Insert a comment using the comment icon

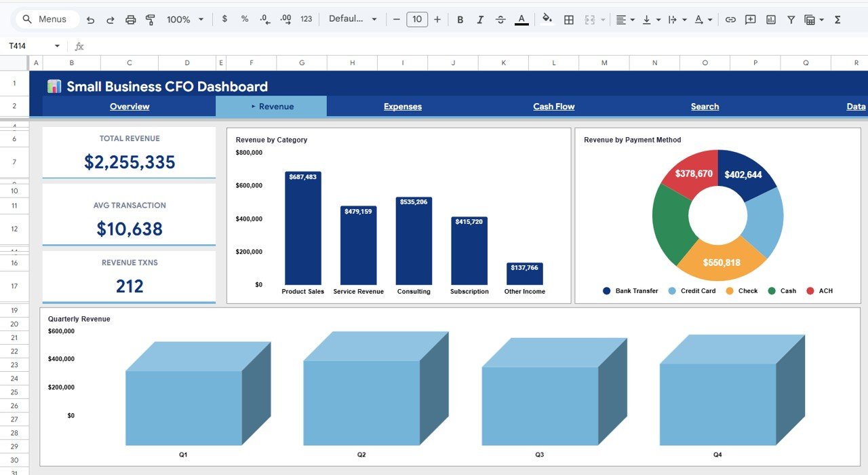coord(750,19)
